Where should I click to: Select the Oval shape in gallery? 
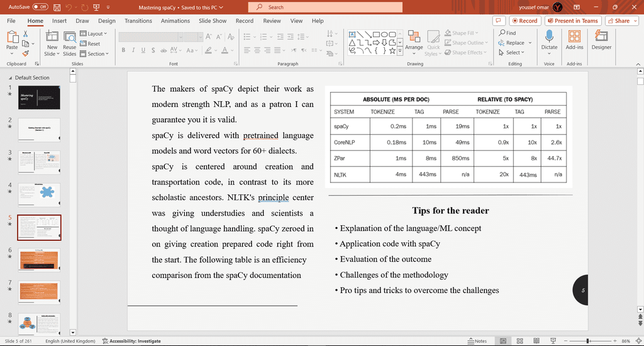click(384, 35)
